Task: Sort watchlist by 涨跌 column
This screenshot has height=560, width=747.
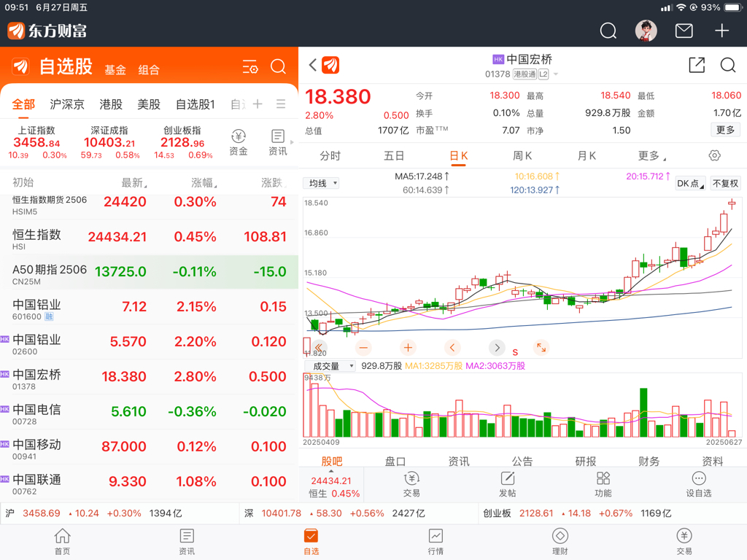Action: point(274,183)
